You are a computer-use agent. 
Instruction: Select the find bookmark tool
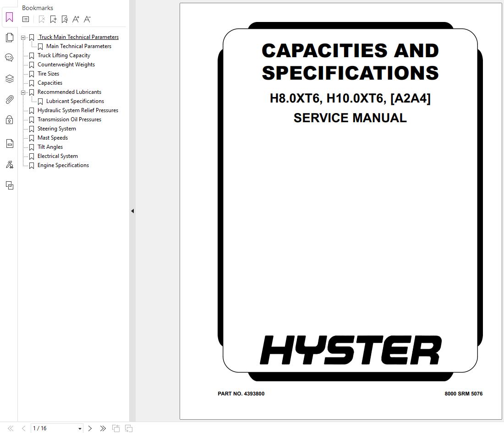[x=65, y=19]
